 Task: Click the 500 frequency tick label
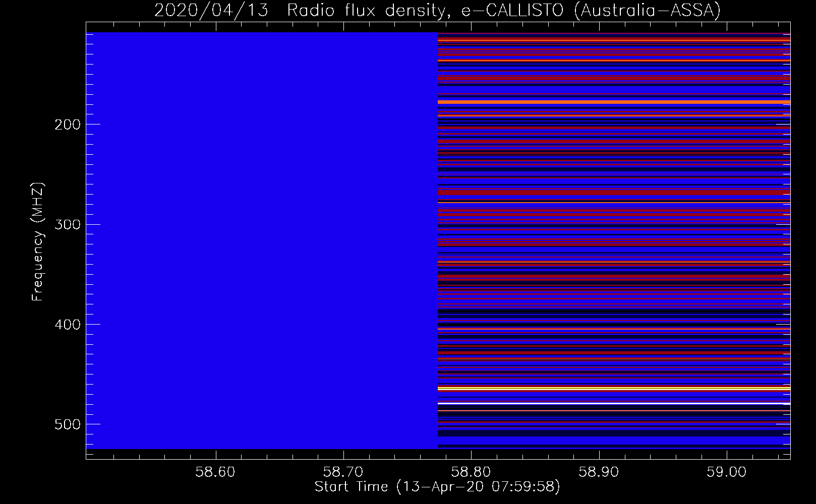(x=67, y=424)
